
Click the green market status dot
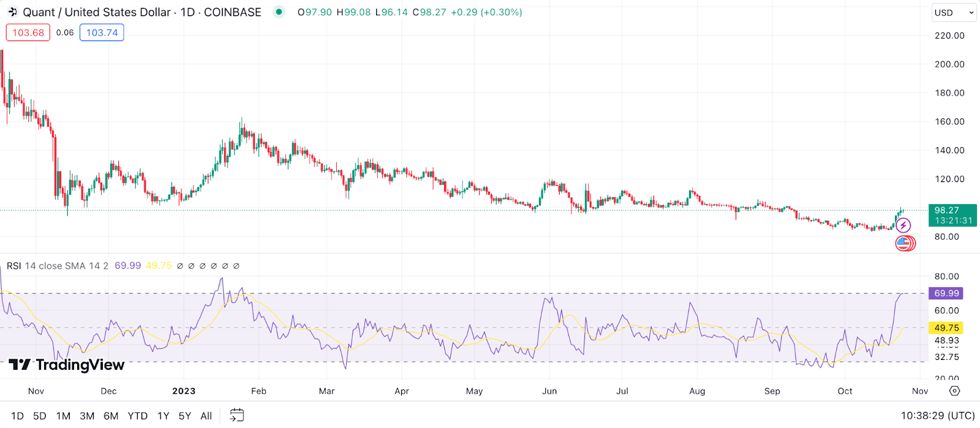coord(279,12)
